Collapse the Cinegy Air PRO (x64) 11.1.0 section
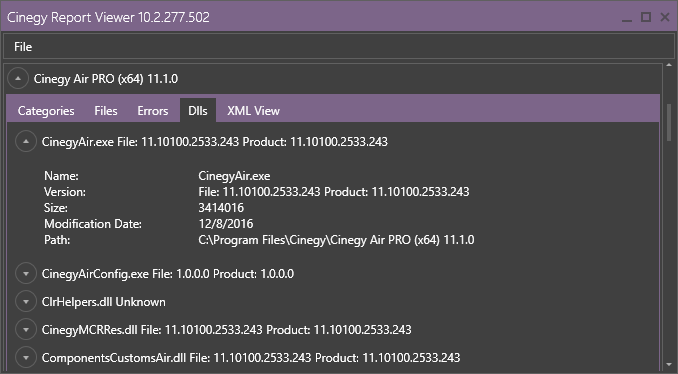The width and height of the screenshot is (678, 374). point(18,79)
